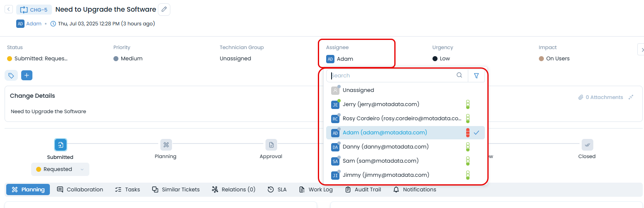644x208 pixels.
Task: Click Jerry's JE avatar
Action: (x=335, y=104)
